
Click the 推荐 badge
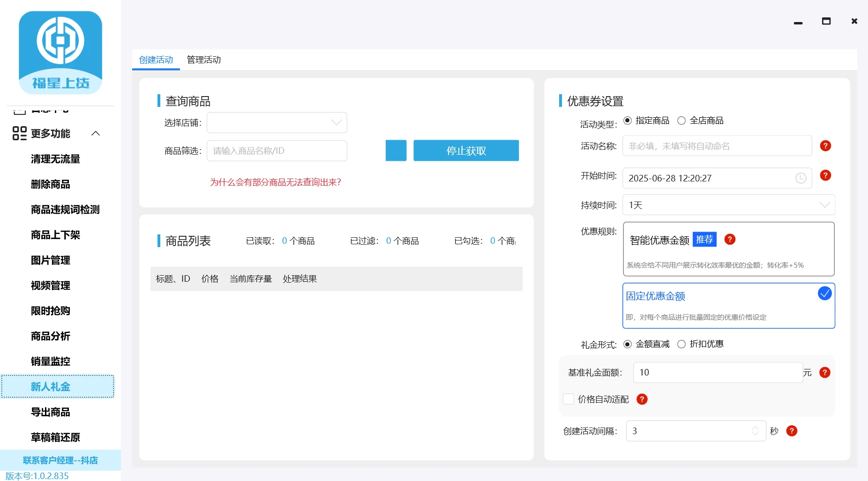(x=704, y=240)
